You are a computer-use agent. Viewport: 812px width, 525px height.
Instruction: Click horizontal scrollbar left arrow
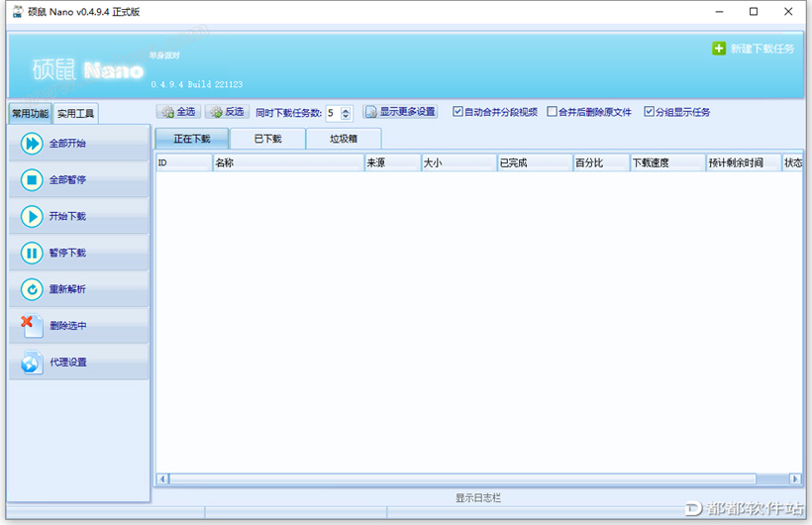[x=162, y=478]
